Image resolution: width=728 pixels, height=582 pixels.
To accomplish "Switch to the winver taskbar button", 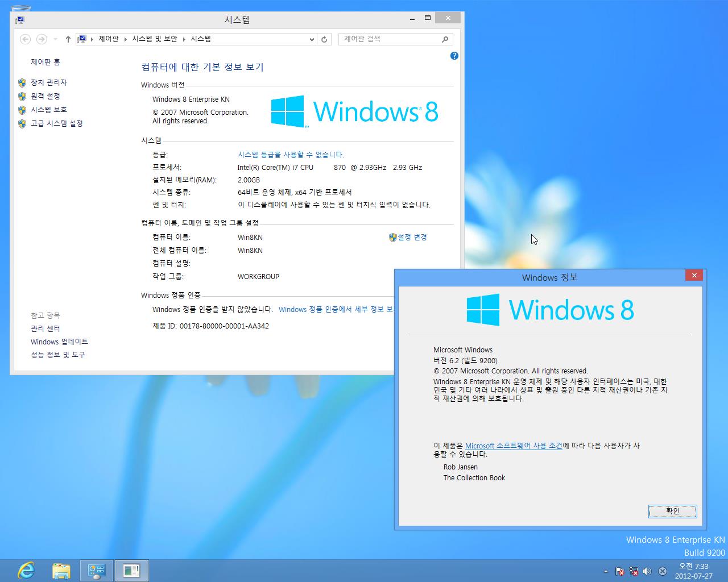I will (132, 571).
